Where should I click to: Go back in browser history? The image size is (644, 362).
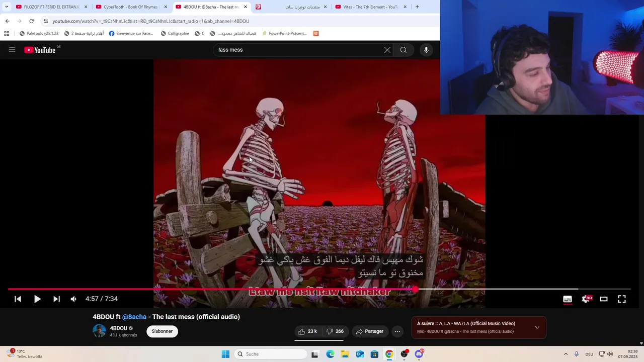pyautogui.click(x=7, y=21)
